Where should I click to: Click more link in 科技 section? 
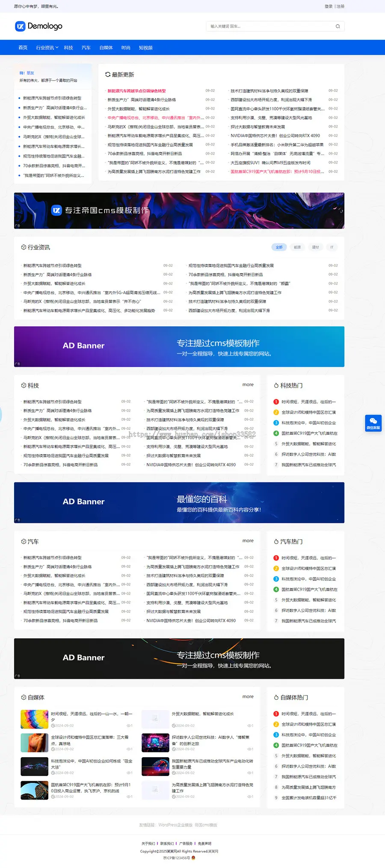coord(248,385)
